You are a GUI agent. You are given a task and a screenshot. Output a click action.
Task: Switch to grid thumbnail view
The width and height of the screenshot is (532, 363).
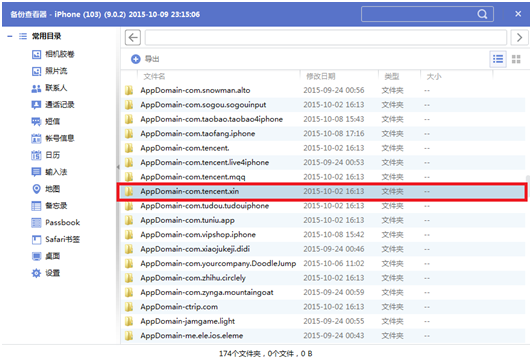click(516, 59)
